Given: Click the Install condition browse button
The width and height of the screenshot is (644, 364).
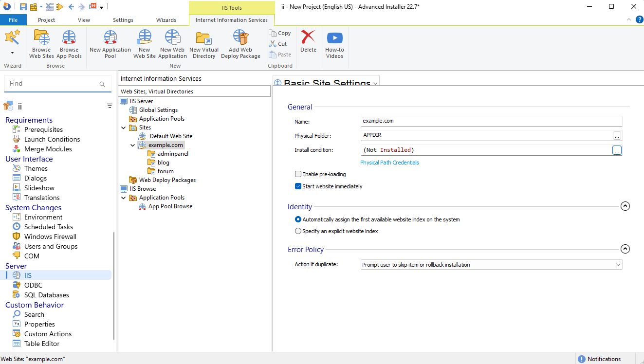Looking at the screenshot, I should pos(617,150).
